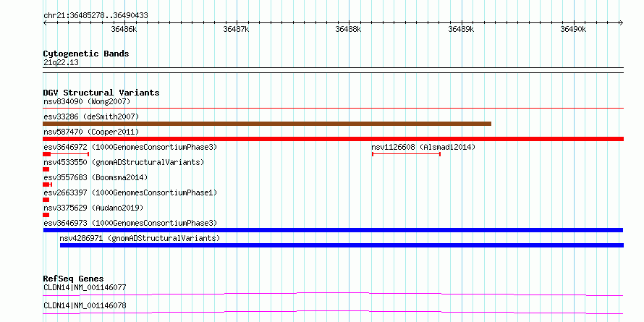Open CLDN14|NM_001146078 gene label
Viewport: 644px width, 322px height.
85,305
